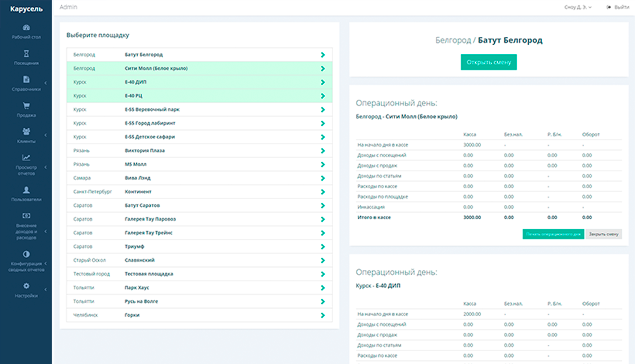
Task: Select the Сити Молл (Белое крыло) venue row
Action: tap(199, 69)
